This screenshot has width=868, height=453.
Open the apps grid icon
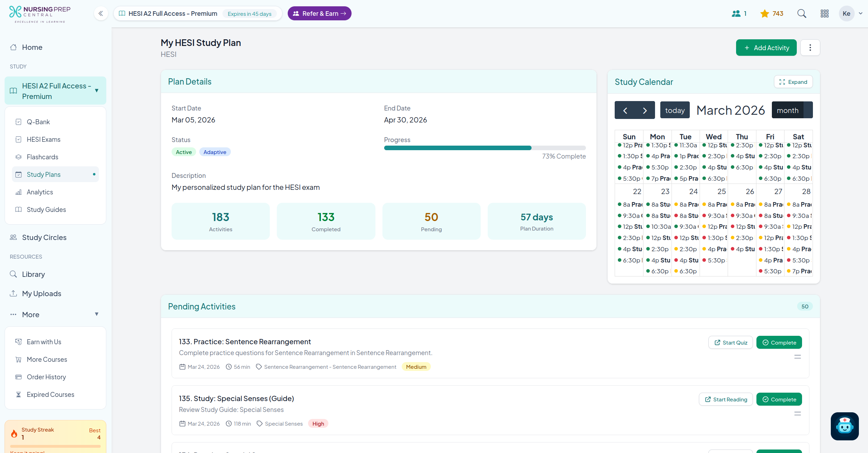tap(824, 14)
